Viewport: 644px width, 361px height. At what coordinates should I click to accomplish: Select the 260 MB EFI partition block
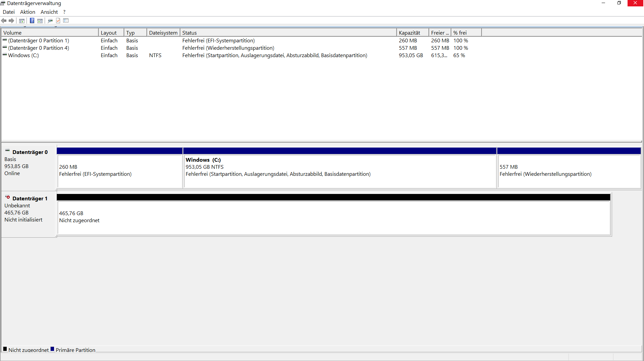120,171
